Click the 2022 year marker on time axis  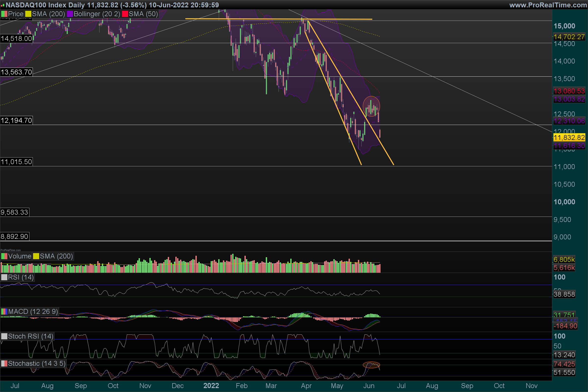[x=211, y=386]
